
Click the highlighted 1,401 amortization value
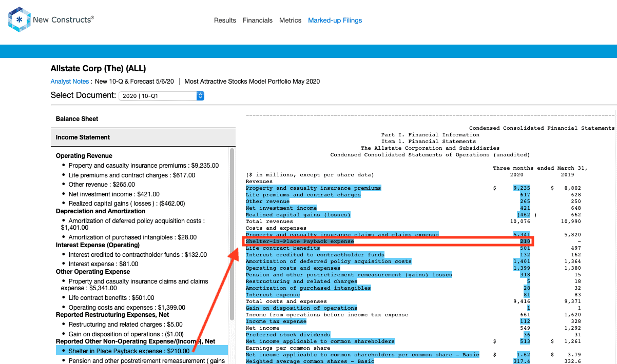[x=522, y=261]
